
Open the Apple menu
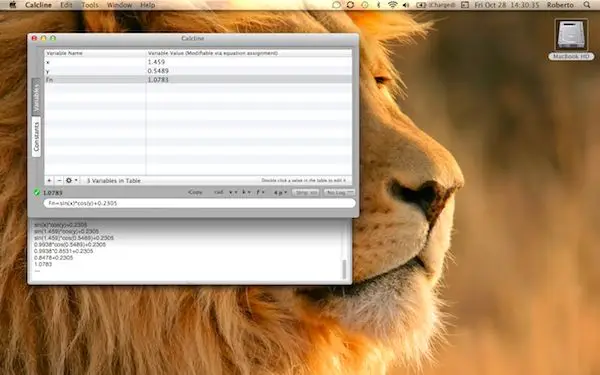(x=13, y=5)
